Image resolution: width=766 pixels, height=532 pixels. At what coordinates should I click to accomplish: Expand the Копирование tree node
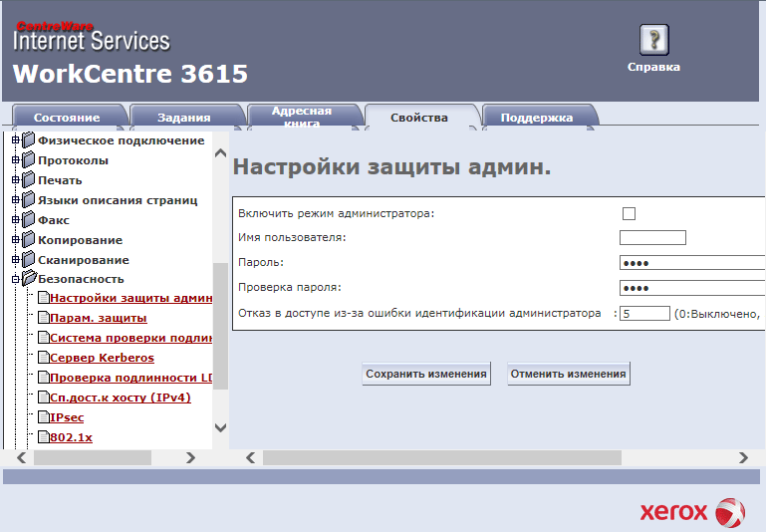tap(16, 240)
